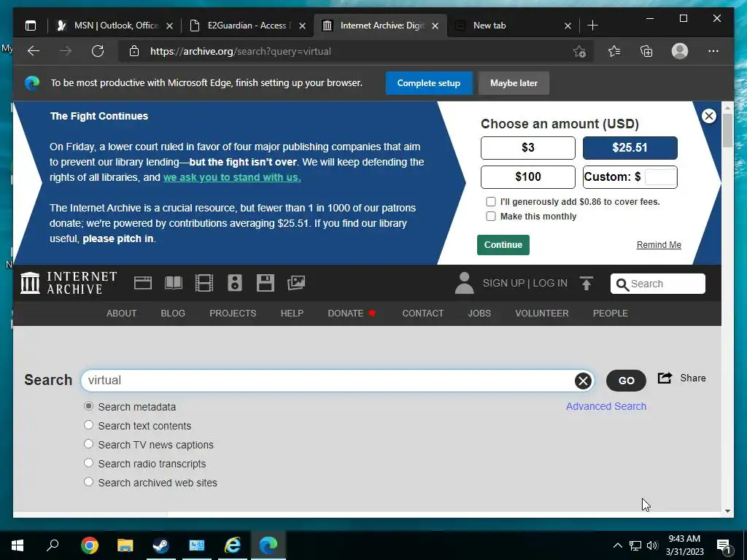Open the BLOG menu item
The image size is (747, 560).
pyautogui.click(x=173, y=314)
